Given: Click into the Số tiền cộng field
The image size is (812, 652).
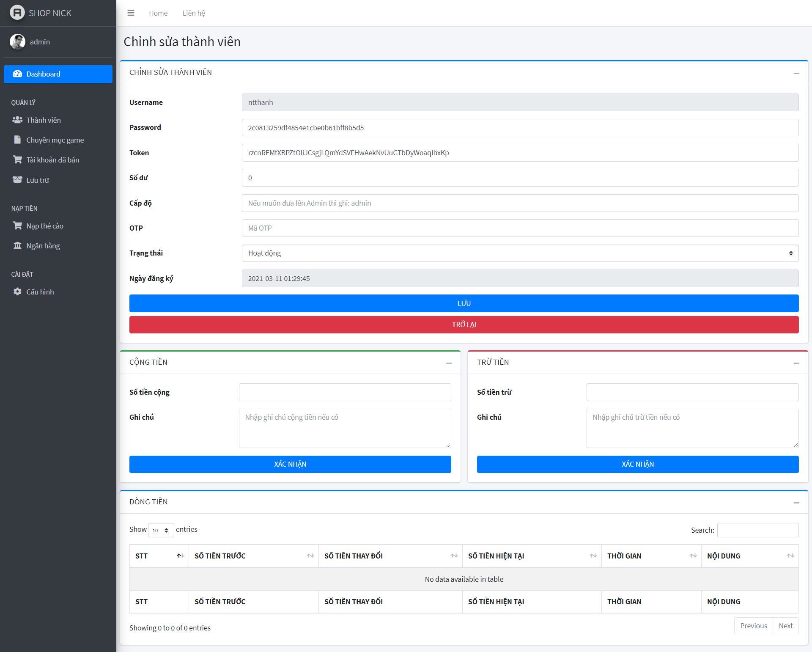Looking at the screenshot, I should 345,392.
